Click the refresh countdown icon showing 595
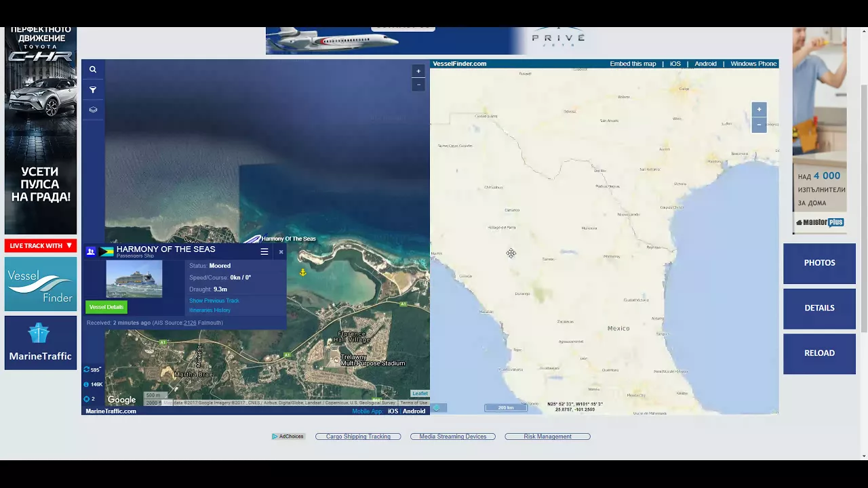 (x=86, y=369)
